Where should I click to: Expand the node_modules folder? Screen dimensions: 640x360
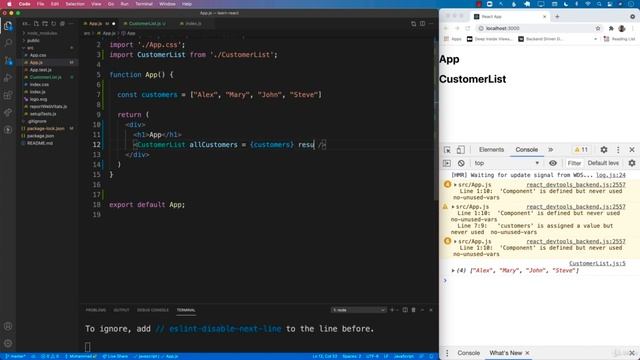tap(40, 33)
